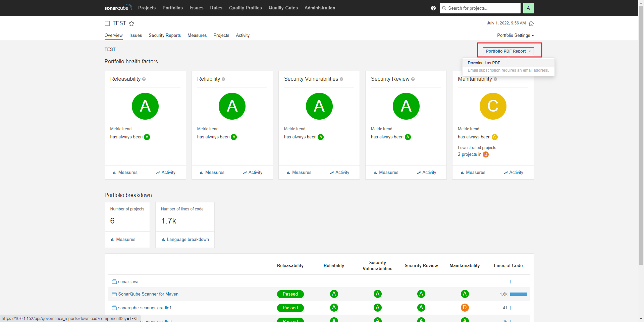Open Administration in top navigation
The image size is (644, 322).
(x=320, y=8)
